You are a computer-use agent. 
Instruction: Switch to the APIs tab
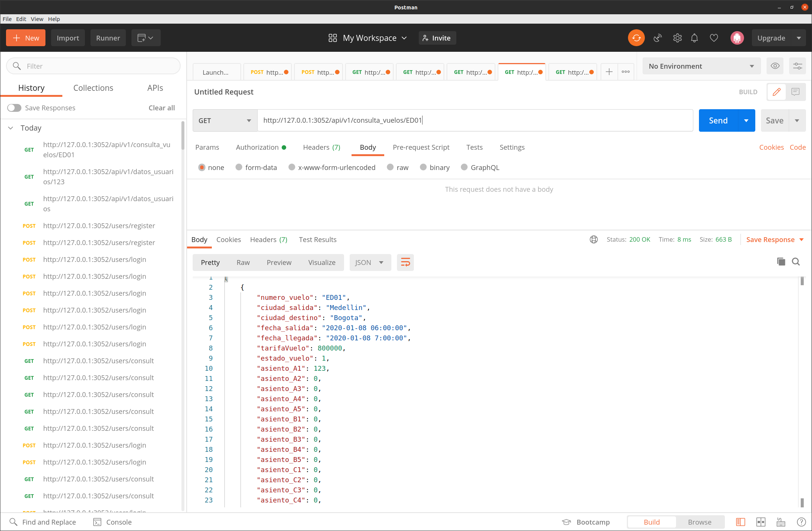click(155, 88)
